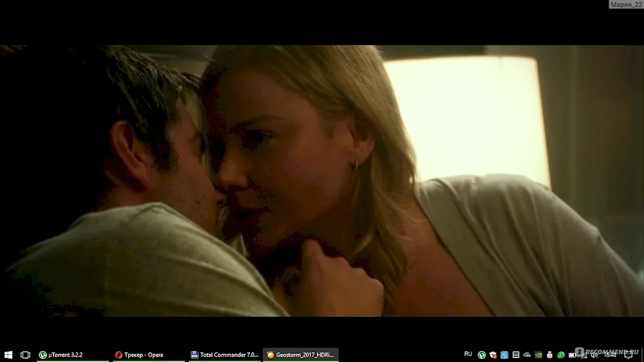Click the video playback area to pause
Image resolution: width=644 pixels, height=362 pixels.
(x=322, y=181)
